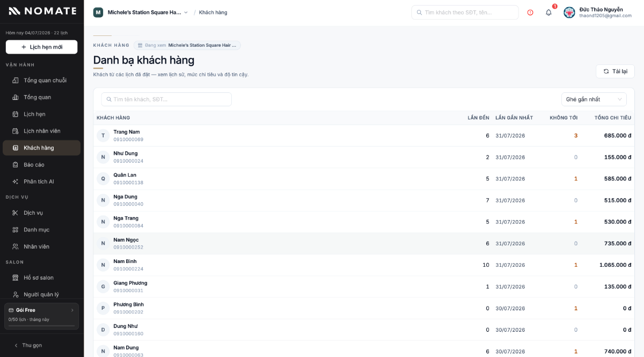Click total spend 1.065.000 đ

(x=615, y=265)
